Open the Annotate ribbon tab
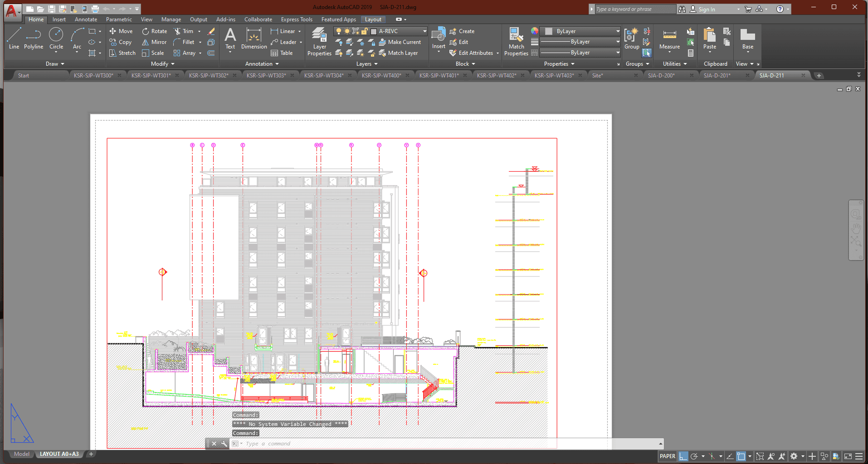 click(x=86, y=19)
